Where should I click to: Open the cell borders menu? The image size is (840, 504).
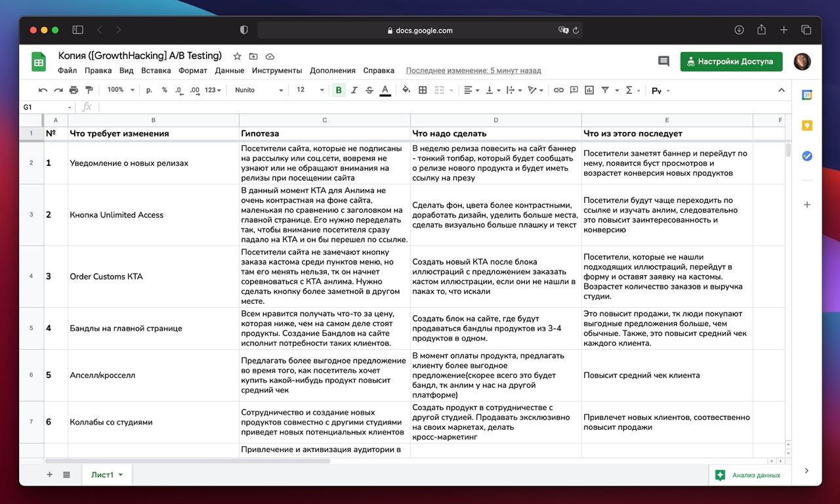pos(423,90)
